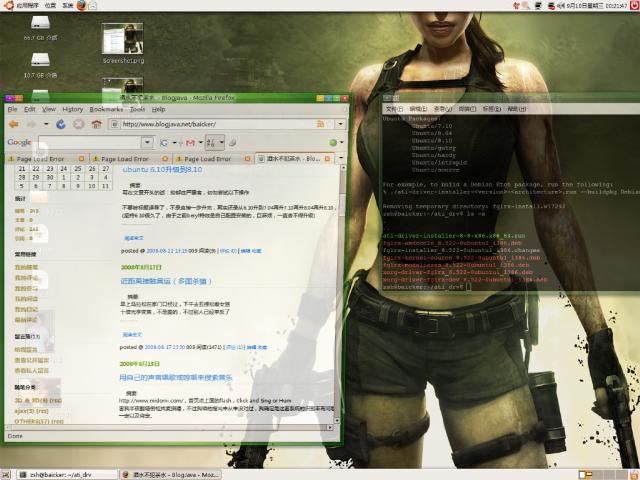Open the post 'ubuntu 6.10升级到8.10'

[162, 169]
